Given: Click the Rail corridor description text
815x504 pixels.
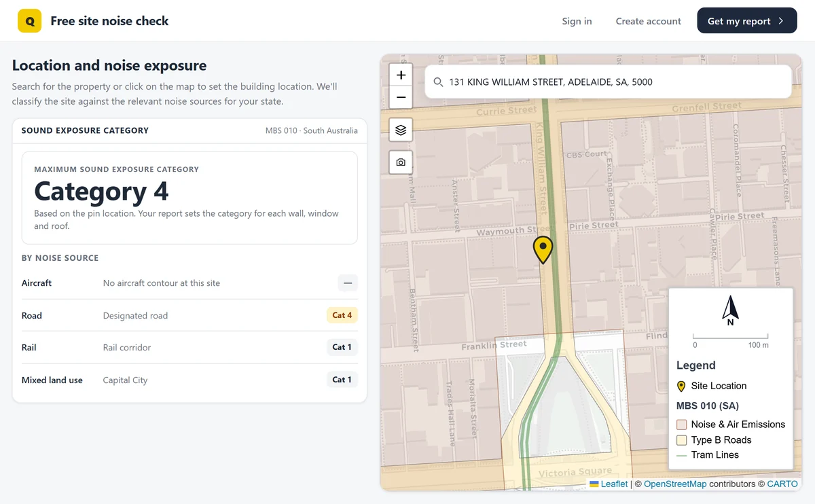Looking at the screenshot, I should [127, 347].
